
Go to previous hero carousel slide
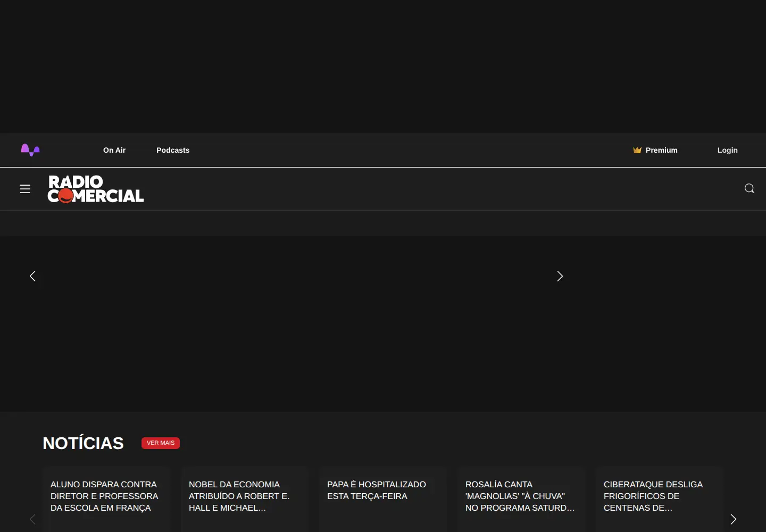pos(32,276)
